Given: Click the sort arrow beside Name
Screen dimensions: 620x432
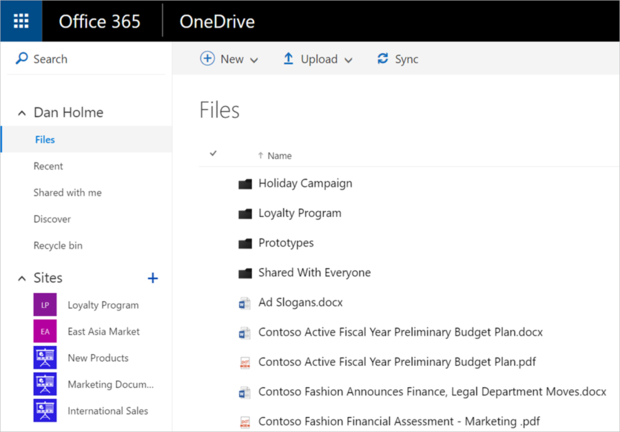Looking at the screenshot, I should point(260,155).
